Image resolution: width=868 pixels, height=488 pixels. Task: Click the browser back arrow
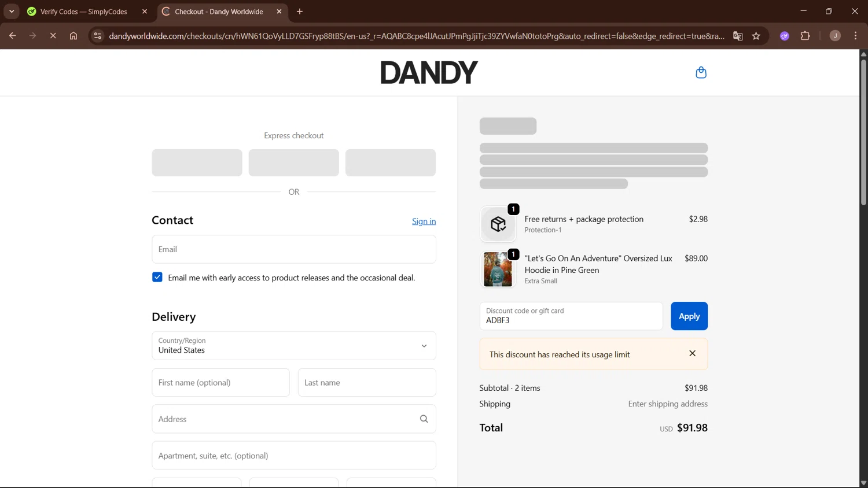tap(12, 36)
